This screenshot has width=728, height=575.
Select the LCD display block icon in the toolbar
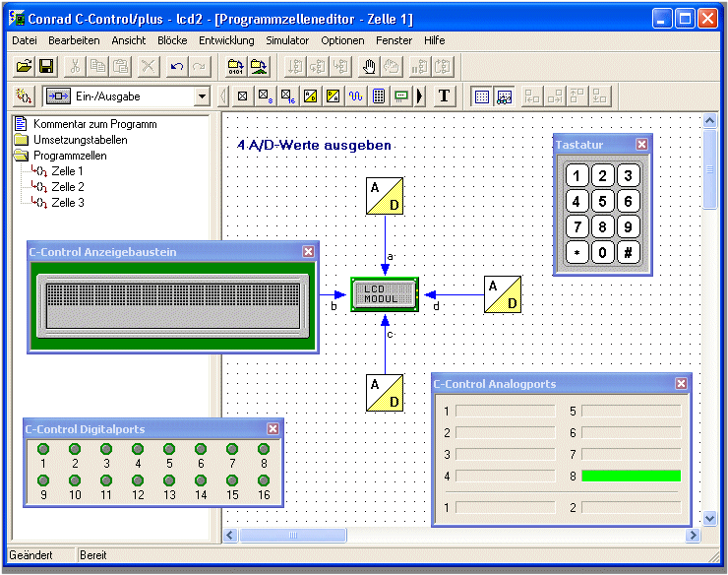(x=401, y=96)
